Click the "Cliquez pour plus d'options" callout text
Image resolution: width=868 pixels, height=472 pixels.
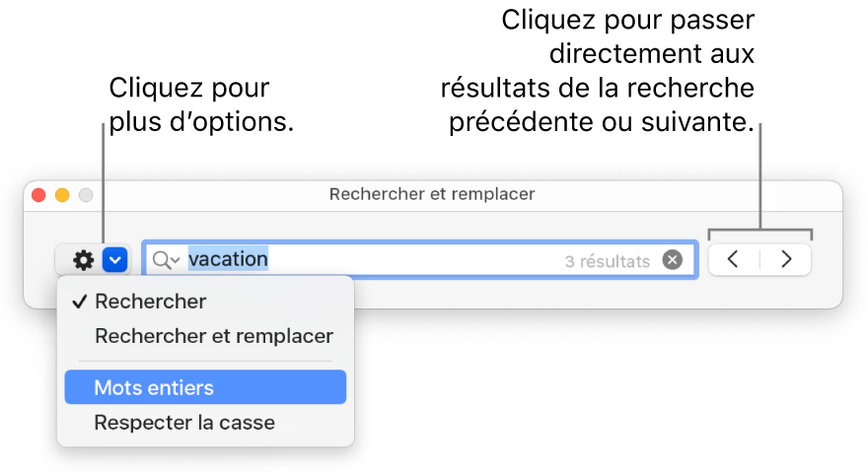(202, 105)
